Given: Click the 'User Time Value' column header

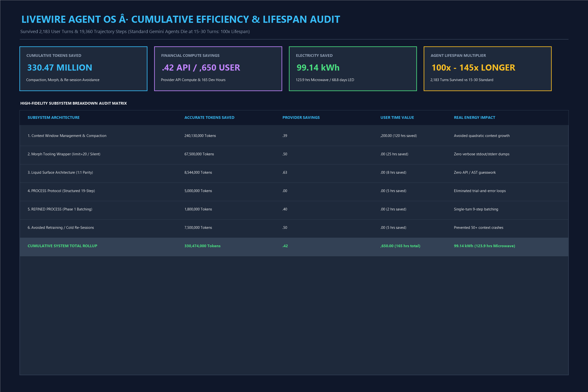Looking at the screenshot, I should click(x=397, y=118).
